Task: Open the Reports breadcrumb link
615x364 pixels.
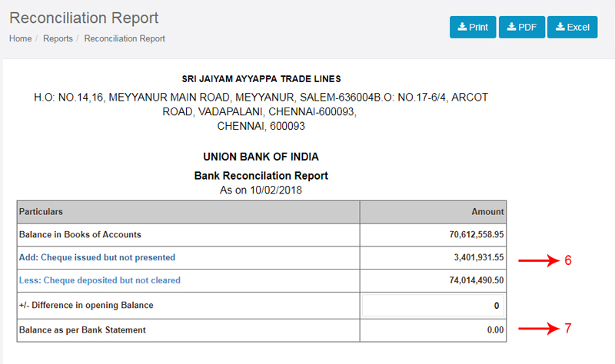Action: point(58,38)
